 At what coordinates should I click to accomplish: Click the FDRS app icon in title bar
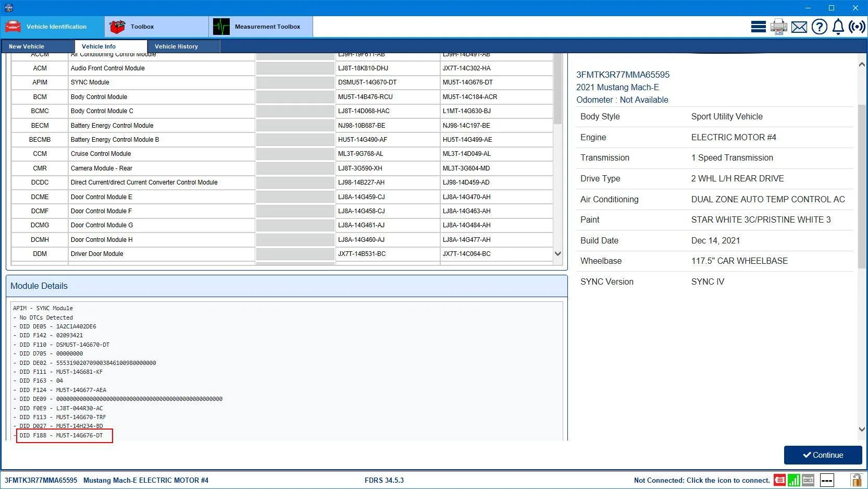[x=9, y=8]
